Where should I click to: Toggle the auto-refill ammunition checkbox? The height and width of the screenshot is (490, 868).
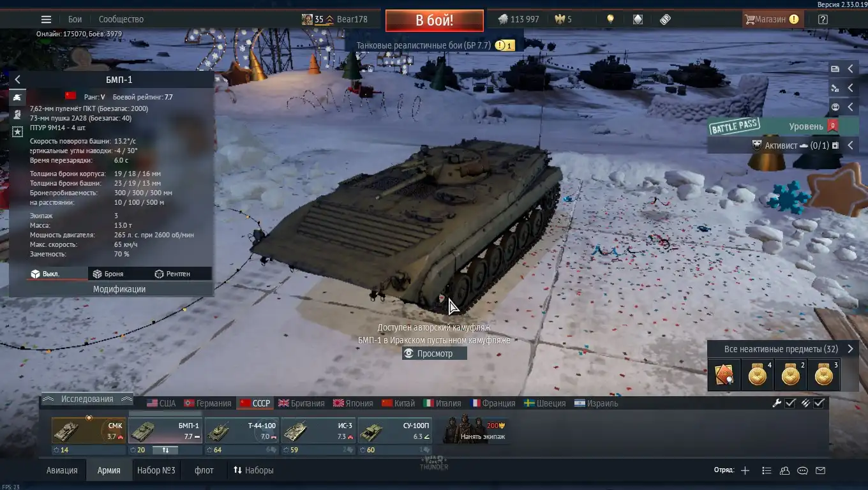coord(819,403)
